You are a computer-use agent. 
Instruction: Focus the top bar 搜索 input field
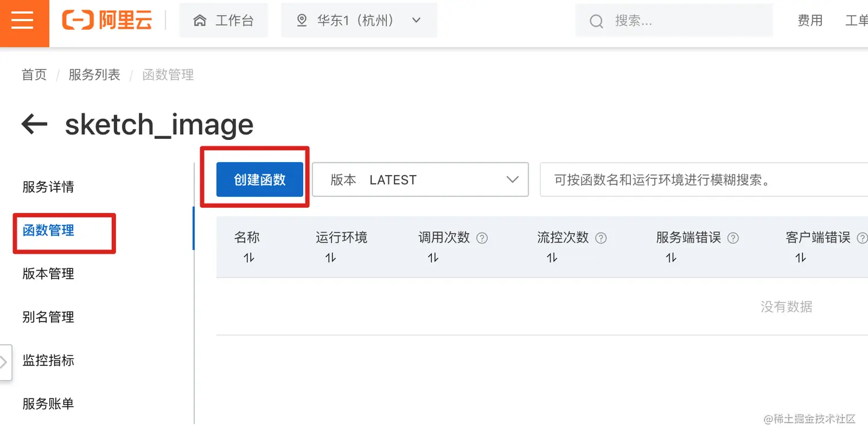[675, 21]
